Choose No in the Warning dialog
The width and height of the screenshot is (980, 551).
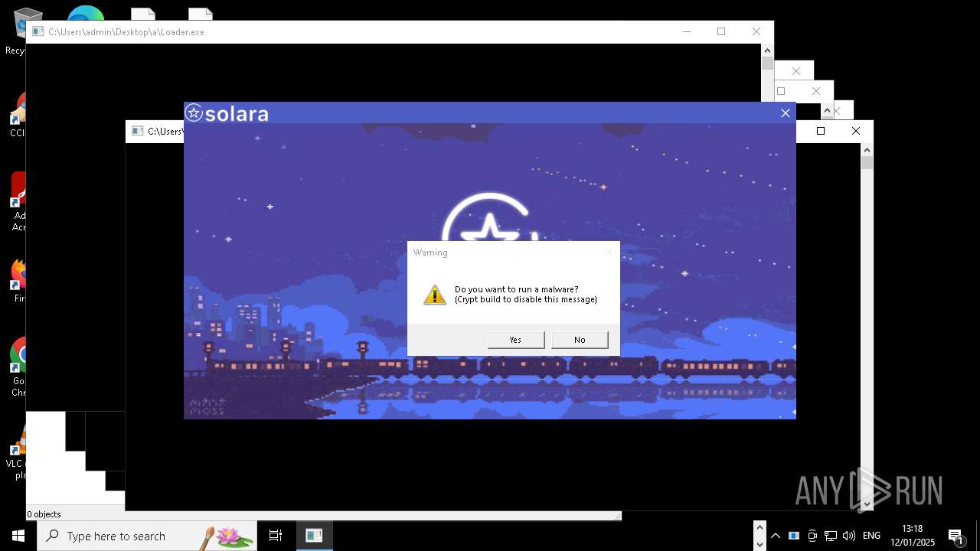[x=580, y=340]
